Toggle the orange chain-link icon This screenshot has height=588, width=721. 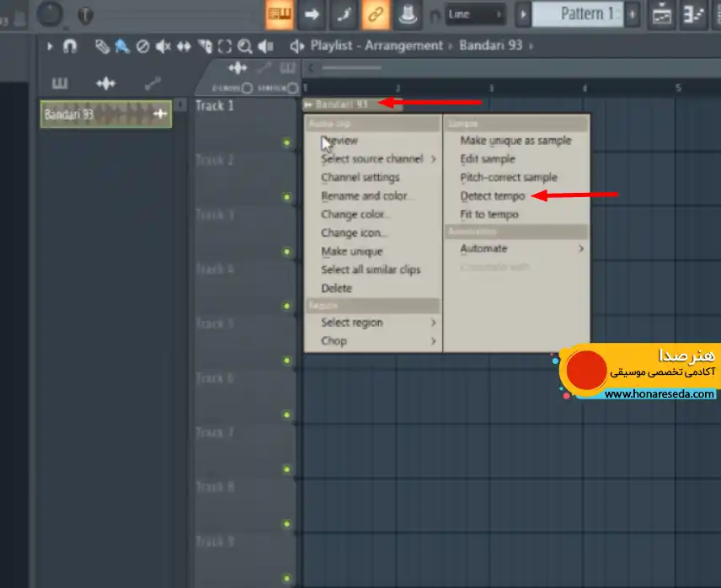[x=376, y=14]
